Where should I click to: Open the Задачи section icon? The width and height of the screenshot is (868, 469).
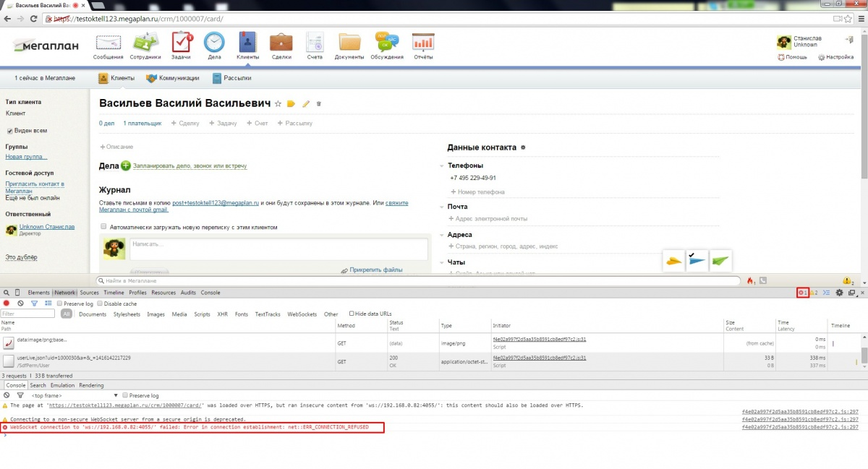[x=181, y=43]
